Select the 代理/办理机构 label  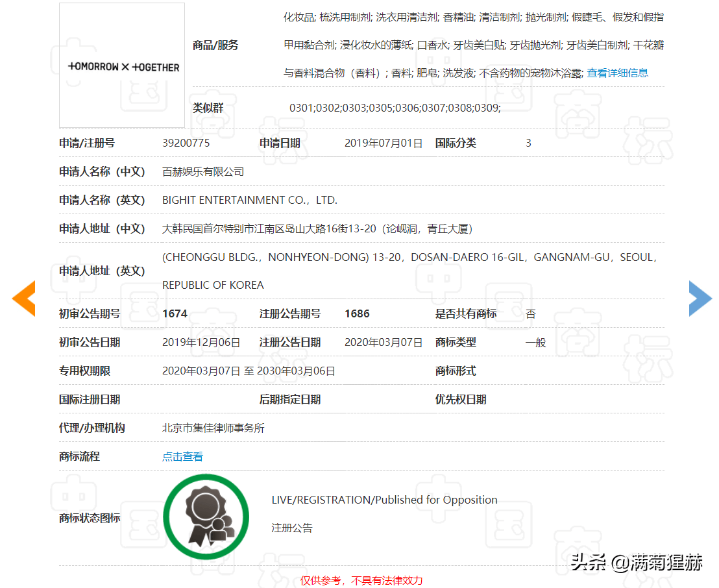tap(92, 428)
